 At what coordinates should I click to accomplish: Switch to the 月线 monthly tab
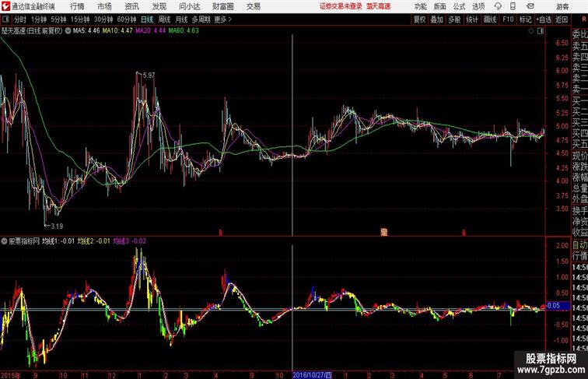click(x=181, y=19)
